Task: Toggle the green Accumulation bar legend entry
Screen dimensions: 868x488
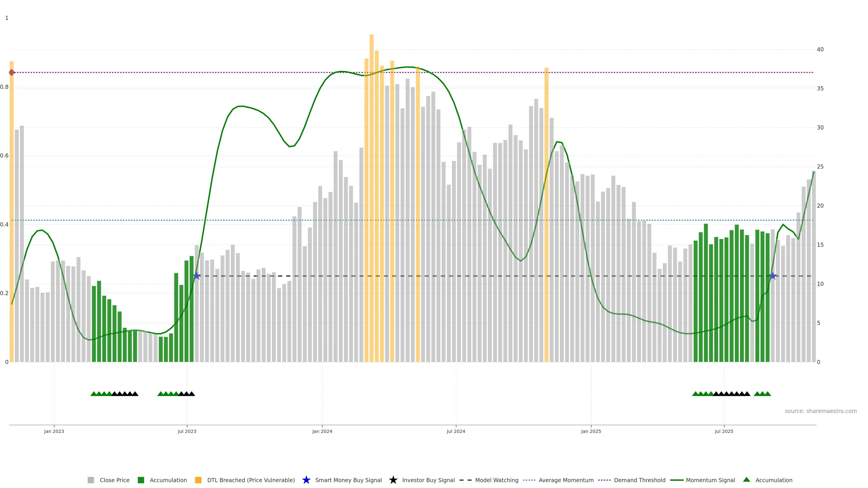Action: [141, 480]
